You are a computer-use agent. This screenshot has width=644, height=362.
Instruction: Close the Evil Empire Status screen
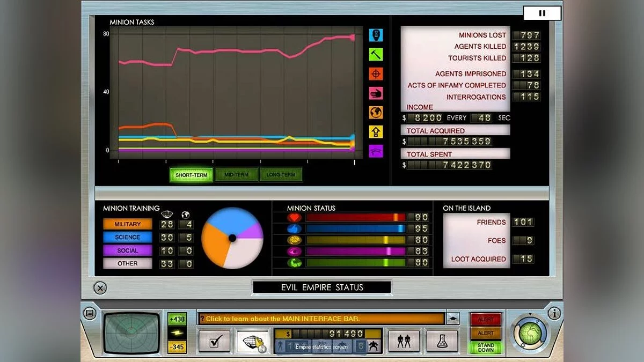pyautogui.click(x=100, y=288)
